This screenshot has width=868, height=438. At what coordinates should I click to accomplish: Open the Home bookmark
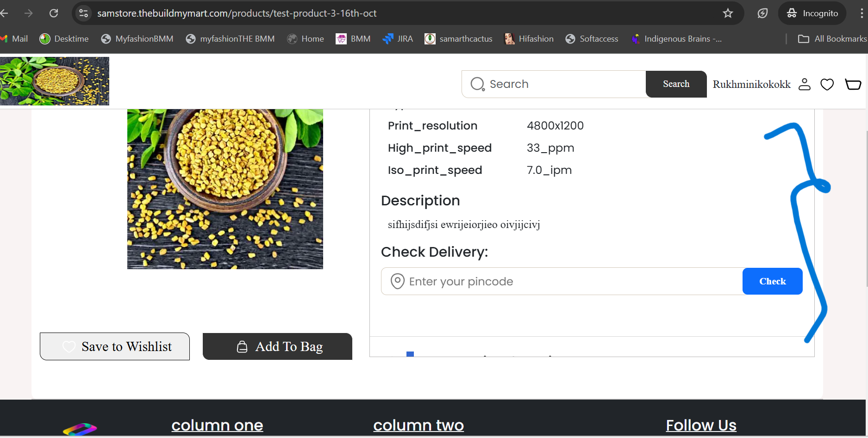point(306,39)
